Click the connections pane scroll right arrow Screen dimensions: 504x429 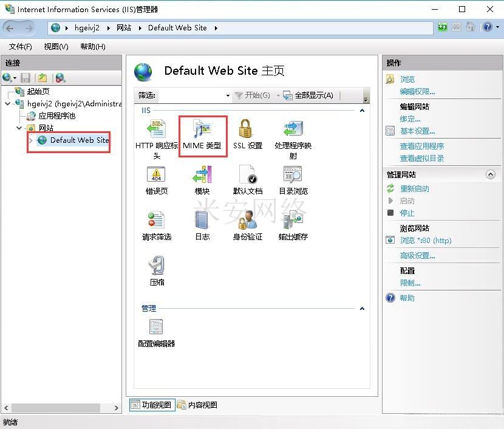click(116, 408)
